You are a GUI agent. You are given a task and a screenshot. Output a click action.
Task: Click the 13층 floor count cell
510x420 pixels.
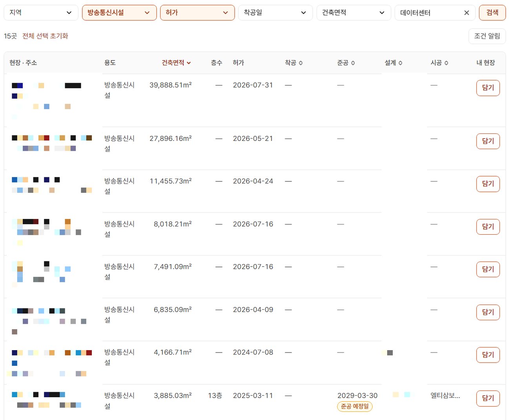215,396
